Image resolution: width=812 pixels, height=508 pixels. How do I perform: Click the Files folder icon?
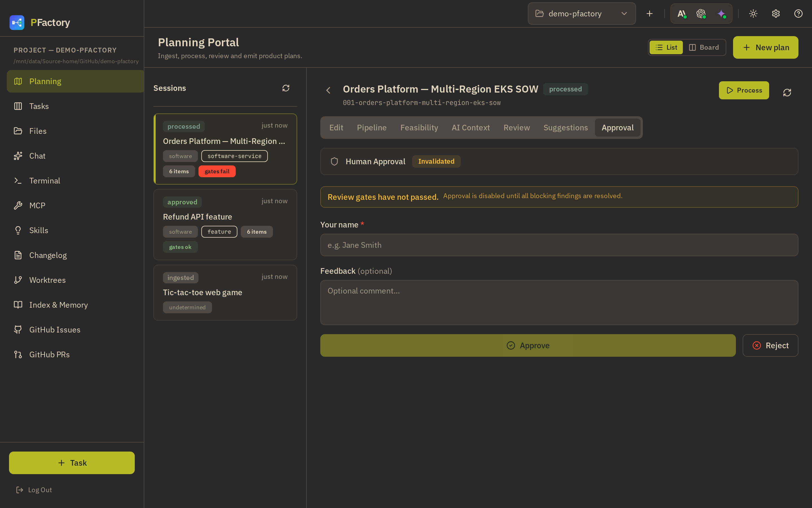pyautogui.click(x=18, y=131)
